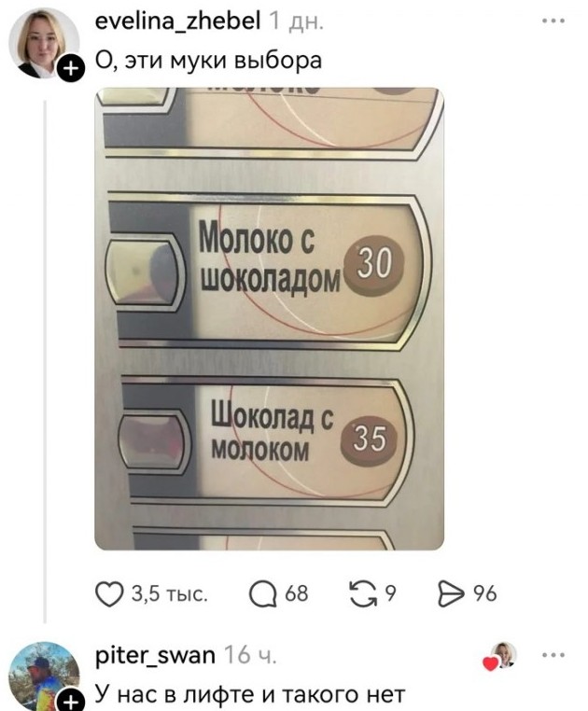Open comments via the speech bubble icon
This screenshot has height=711, width=588.
pyautogui.click(x=262, y=594)
